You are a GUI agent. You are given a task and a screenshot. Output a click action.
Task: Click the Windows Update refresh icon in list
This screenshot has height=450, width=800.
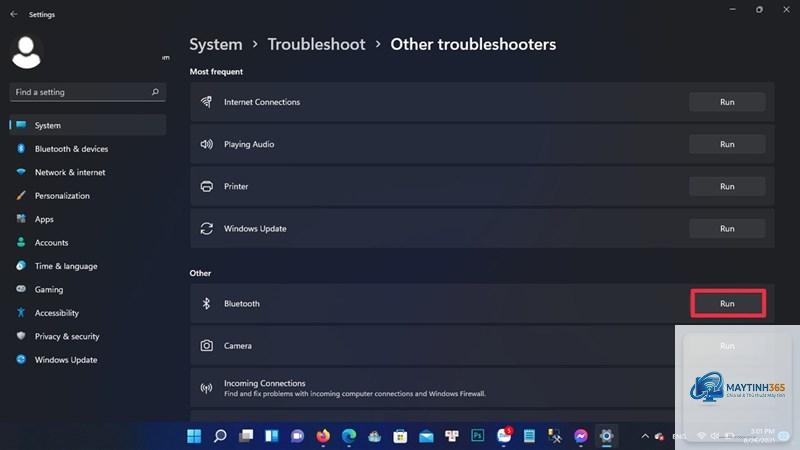(206, 229)
